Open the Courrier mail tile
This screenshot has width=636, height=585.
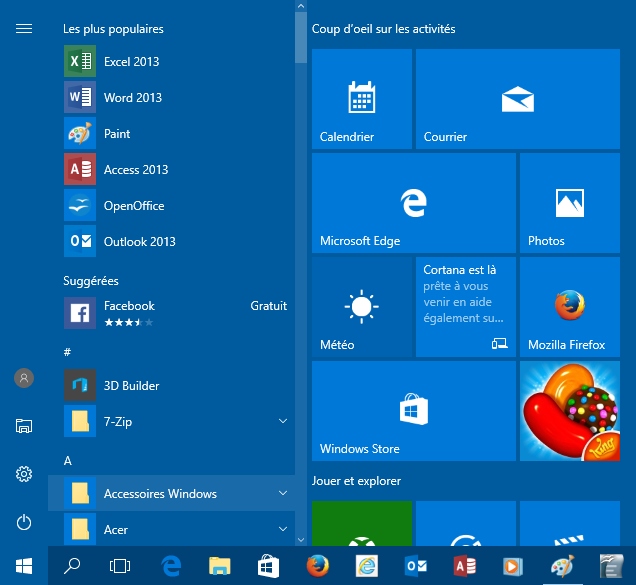click(518, 99)
